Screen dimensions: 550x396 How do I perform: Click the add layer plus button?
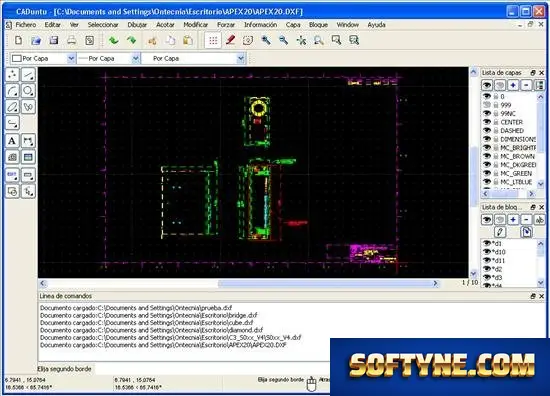pos(513,85)
